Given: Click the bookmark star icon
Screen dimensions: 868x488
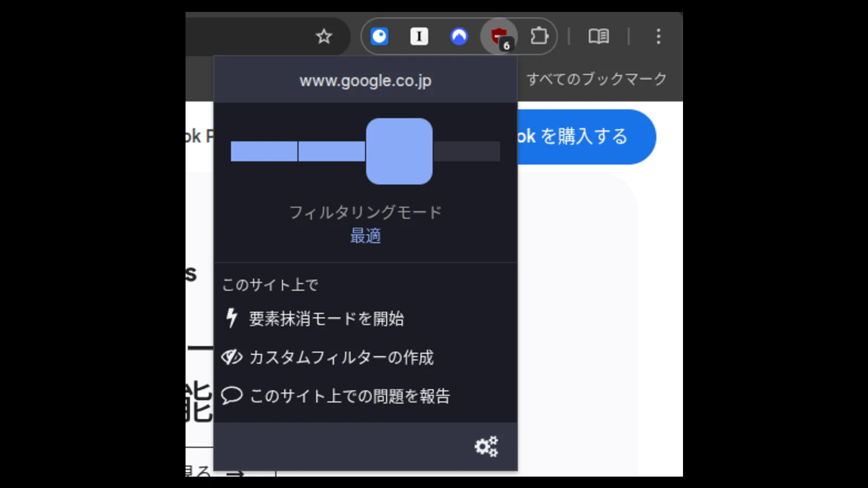Looking at the screenshot, I should click(x=324, y=36).
